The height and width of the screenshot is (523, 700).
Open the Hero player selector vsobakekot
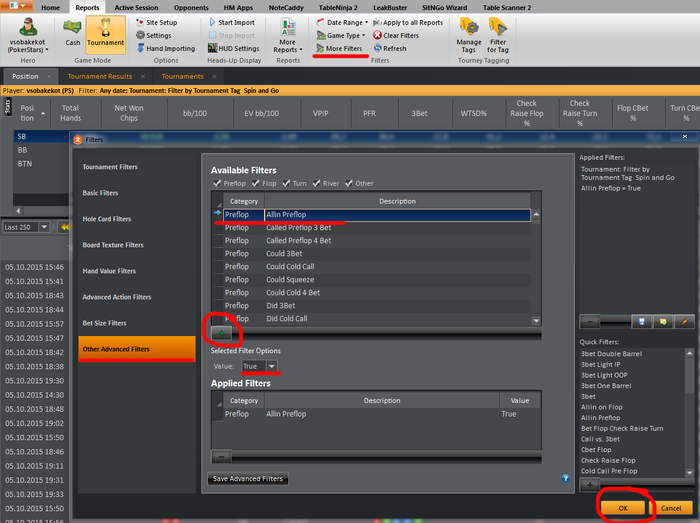tap(28, 36)
